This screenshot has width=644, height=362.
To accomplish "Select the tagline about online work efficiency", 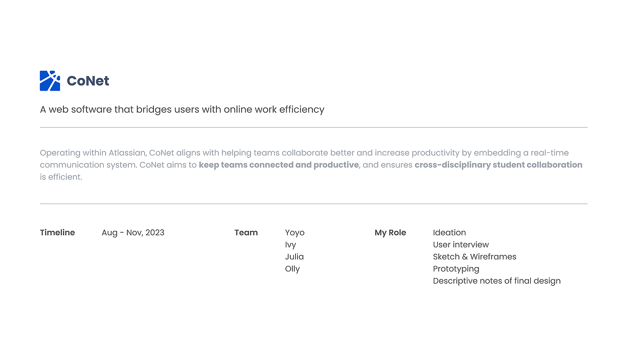I will (182, 109).
